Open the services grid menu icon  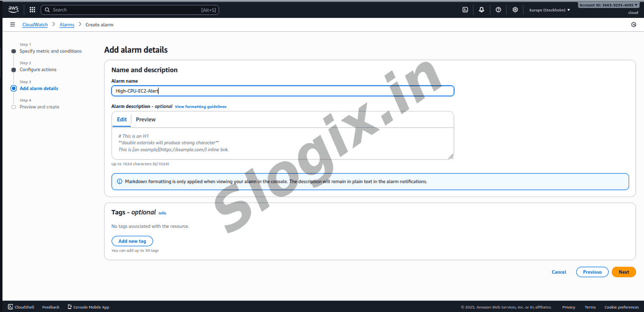click(32, 9)
